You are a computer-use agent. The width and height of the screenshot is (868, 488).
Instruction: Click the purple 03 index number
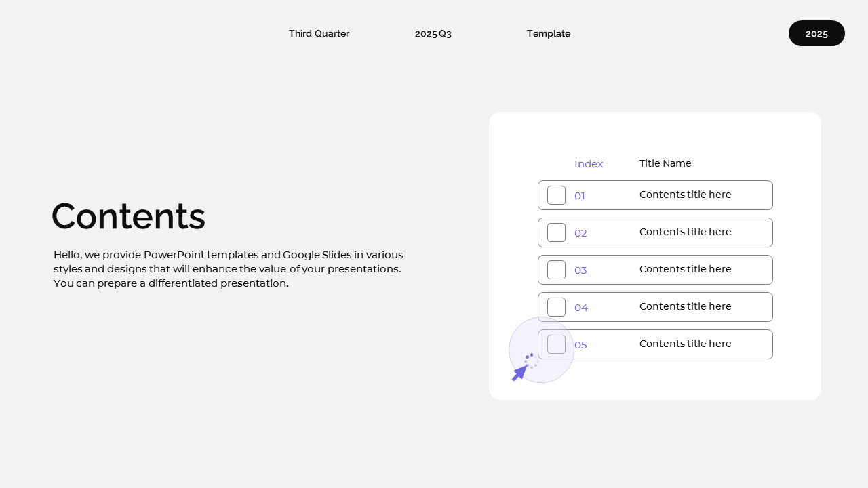click(580, 270)
